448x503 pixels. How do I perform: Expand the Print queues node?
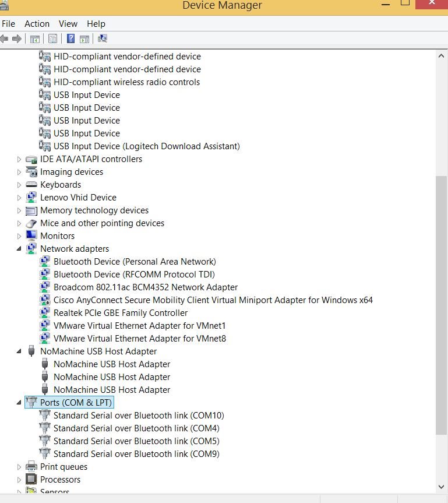(19, 467)
